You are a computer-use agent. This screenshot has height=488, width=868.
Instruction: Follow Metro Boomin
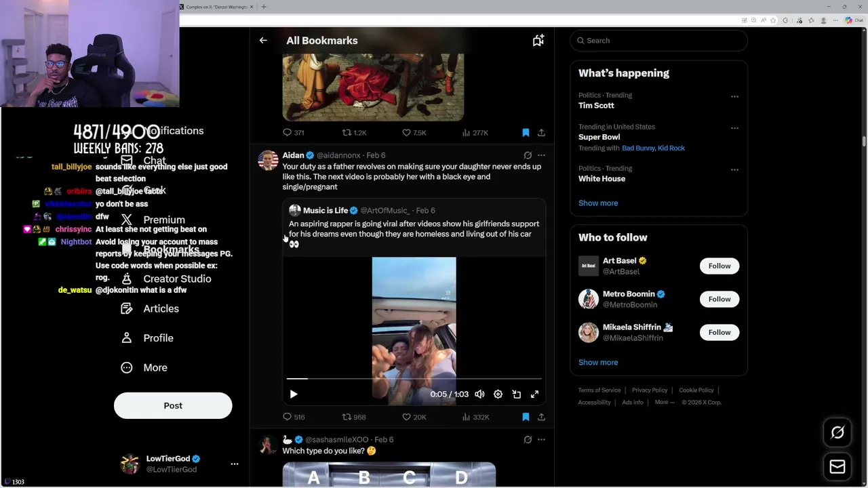tap(719, 299)
